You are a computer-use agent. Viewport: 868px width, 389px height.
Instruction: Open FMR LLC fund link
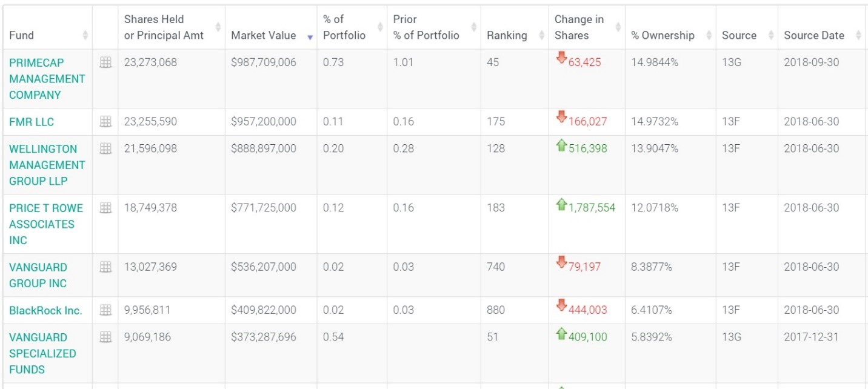tap(32, 122)
